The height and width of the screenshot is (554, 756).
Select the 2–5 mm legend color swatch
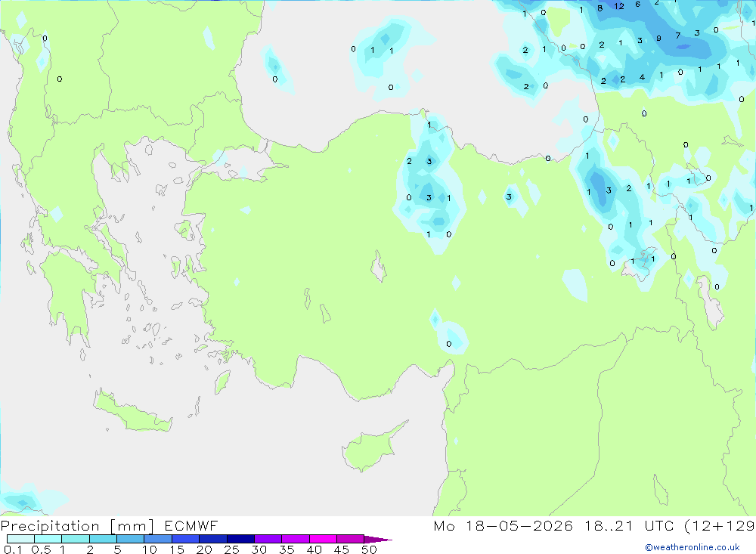(x=103, y=539)
